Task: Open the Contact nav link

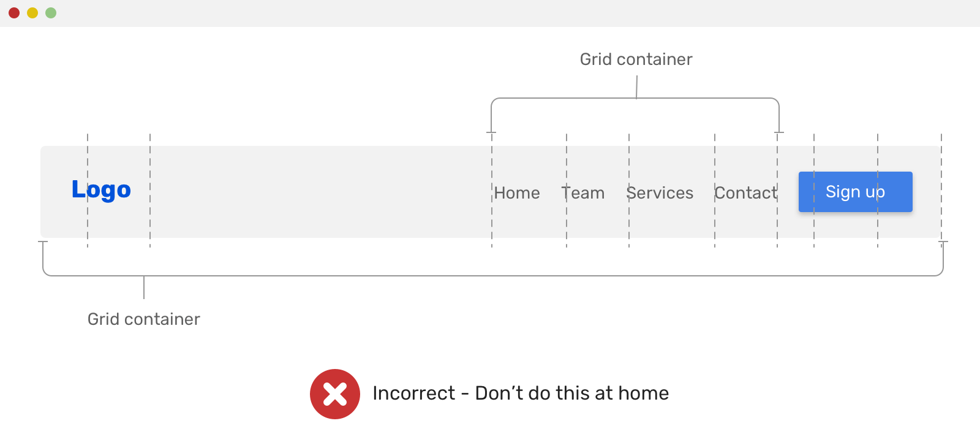Action: [745, 193]
